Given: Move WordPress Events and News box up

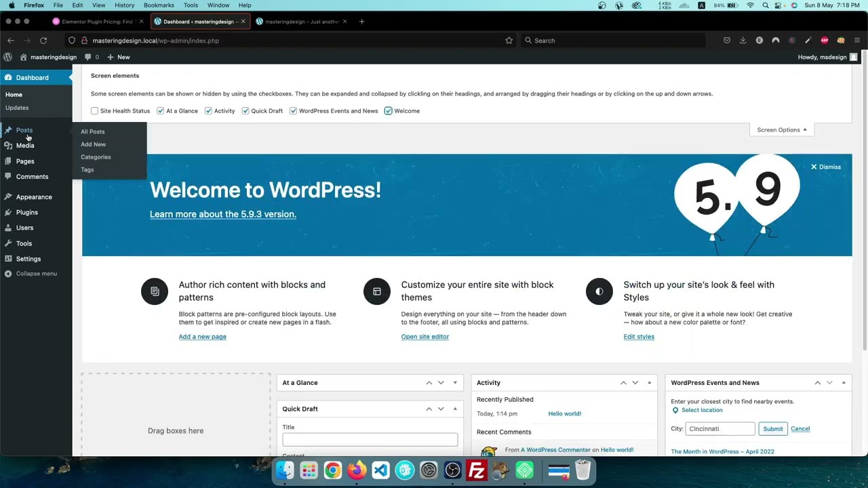Looking at the screenshot, I should pyautogui.click(x=817, y=383).
